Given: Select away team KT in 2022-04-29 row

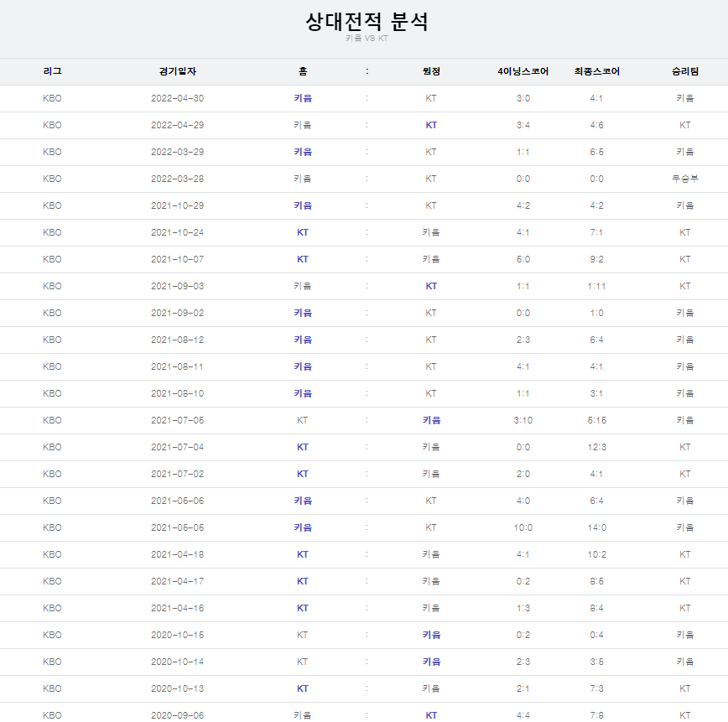Looking at the screenshot, I should pos(431,125).
